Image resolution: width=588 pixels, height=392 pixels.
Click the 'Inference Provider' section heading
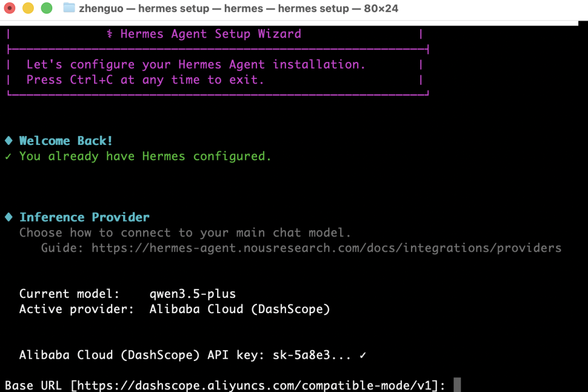84,217
